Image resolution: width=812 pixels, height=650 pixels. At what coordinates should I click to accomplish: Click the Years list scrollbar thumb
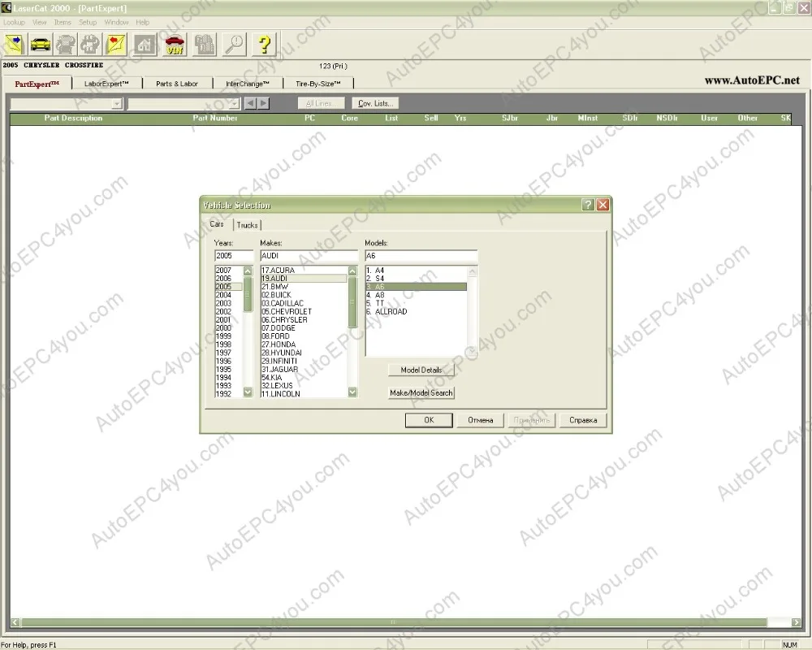pos(248,294)
